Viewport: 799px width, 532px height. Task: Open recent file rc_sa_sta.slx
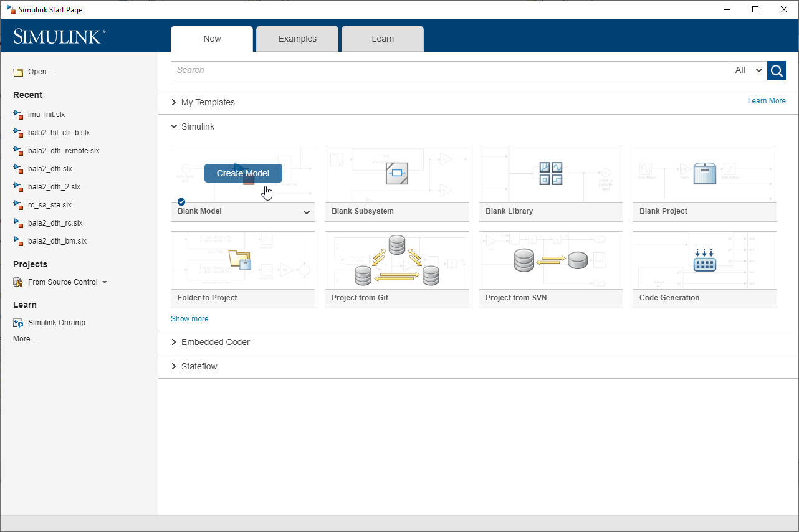[x=50, y=205]
